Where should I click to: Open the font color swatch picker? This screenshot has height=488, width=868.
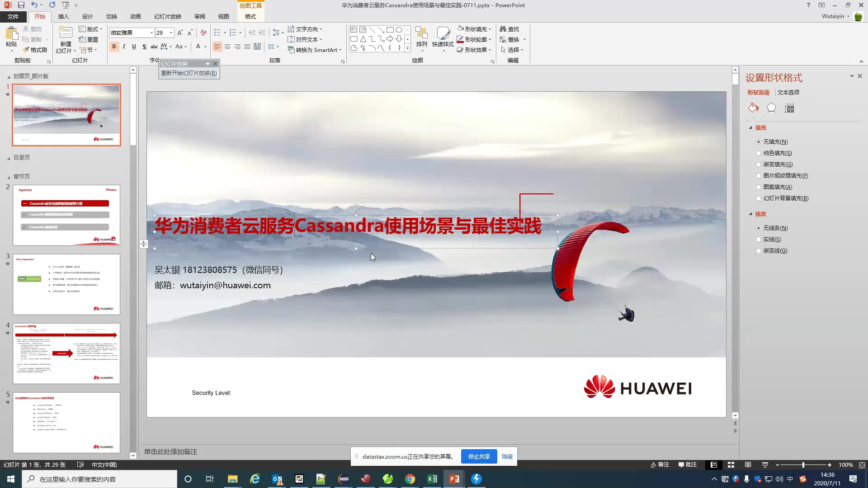205,47
